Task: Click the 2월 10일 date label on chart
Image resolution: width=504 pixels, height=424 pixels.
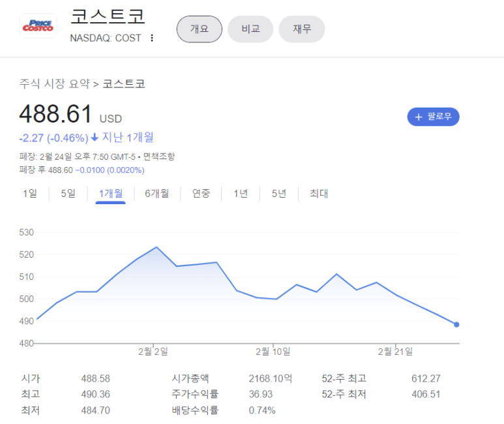Action: 273,352
